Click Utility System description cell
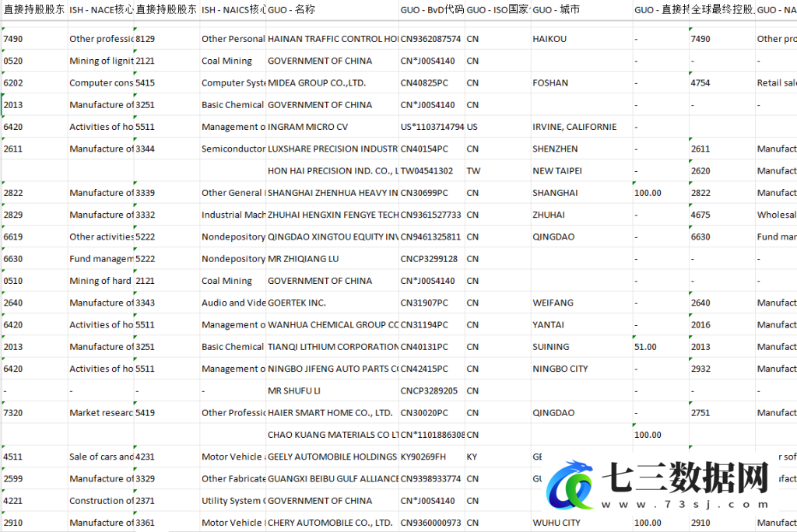 tap(233, 501)
